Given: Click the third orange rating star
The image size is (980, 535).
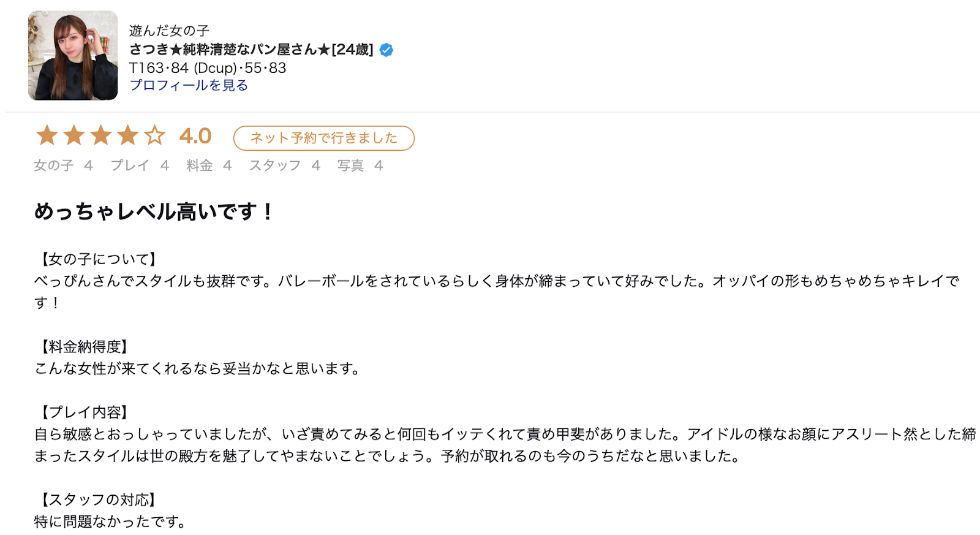Looking at the screenshot, I should (x=101, y=135).
